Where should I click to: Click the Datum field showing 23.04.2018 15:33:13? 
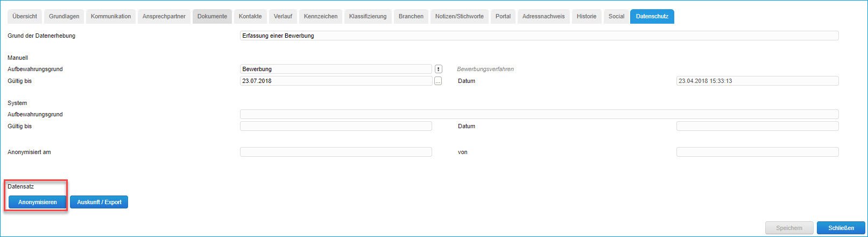tap(757, 81)
